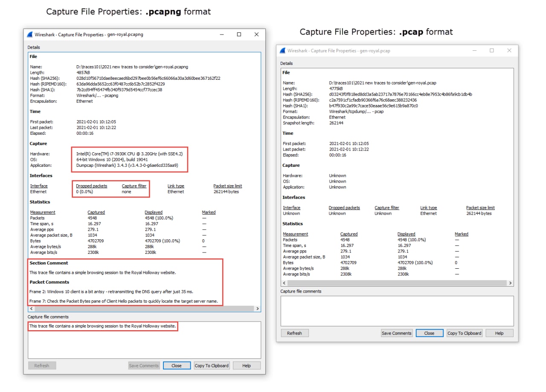Click file name path ending gen-royal.pcapng

[132, 67]
